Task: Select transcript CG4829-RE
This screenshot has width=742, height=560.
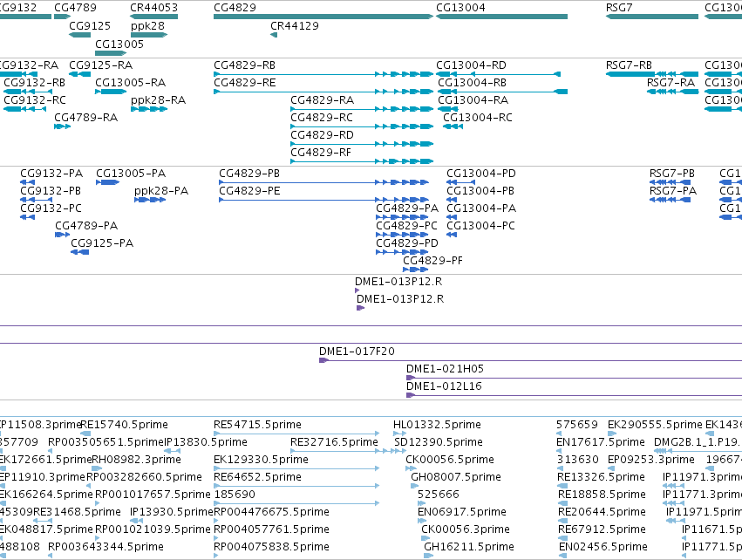Action: pos(323,92)
